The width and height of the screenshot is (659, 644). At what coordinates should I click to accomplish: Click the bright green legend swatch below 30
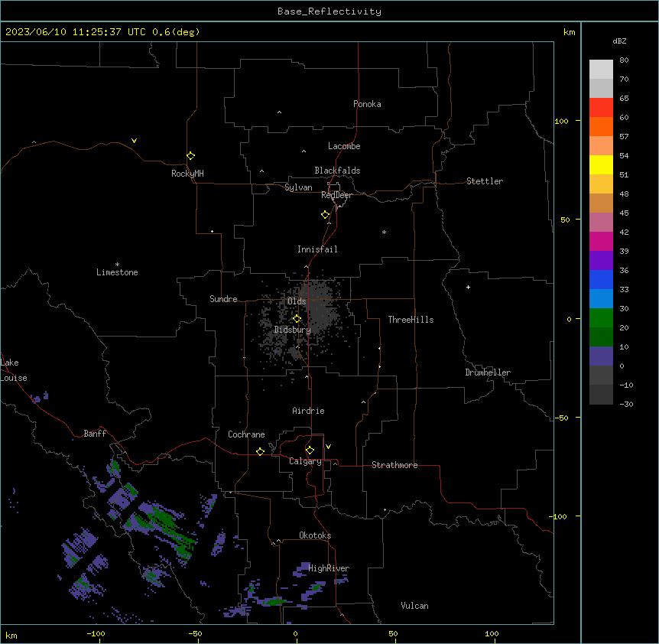(601, 318)
